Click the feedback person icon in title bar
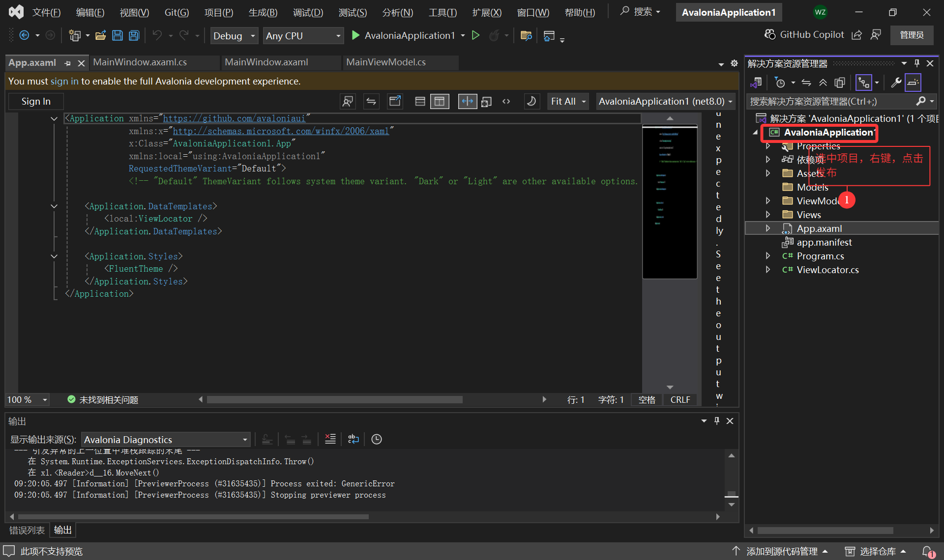Image resolution: width=944 pixels, height=560 pixels. click(876, 35)
